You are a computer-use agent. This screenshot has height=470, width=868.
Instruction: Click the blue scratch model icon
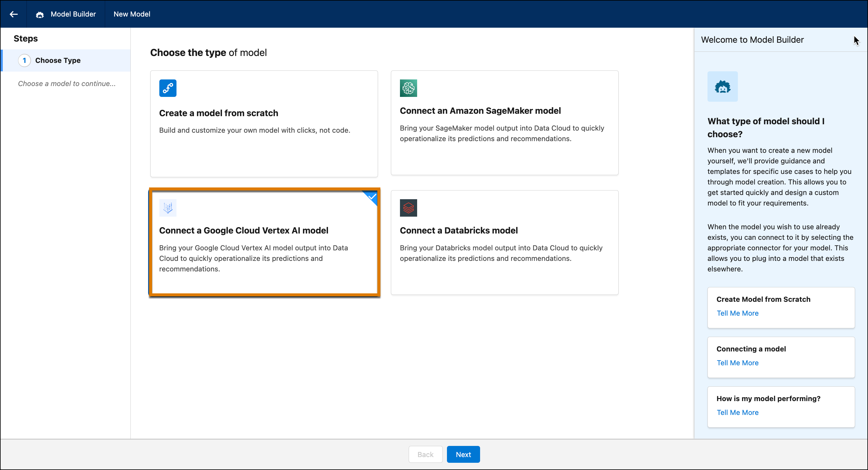[168, 88]
